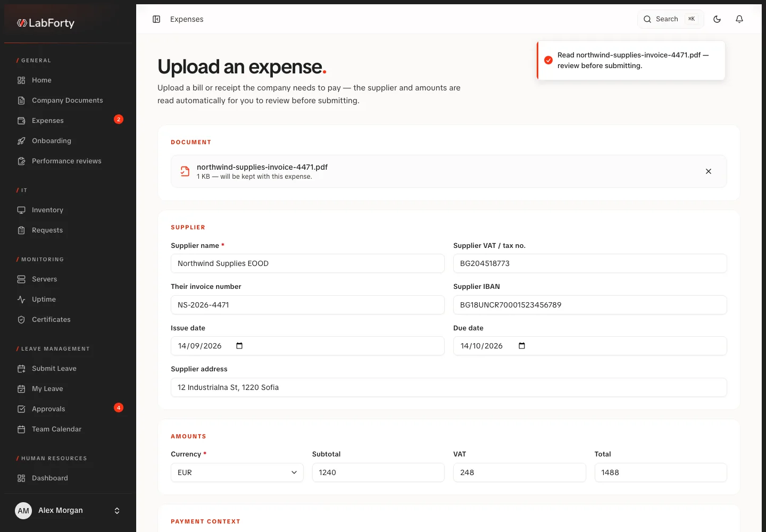Open the HR Dashboard sidebar item
Viewport: 766px width, 532px height.
click(x=68, y=478)
